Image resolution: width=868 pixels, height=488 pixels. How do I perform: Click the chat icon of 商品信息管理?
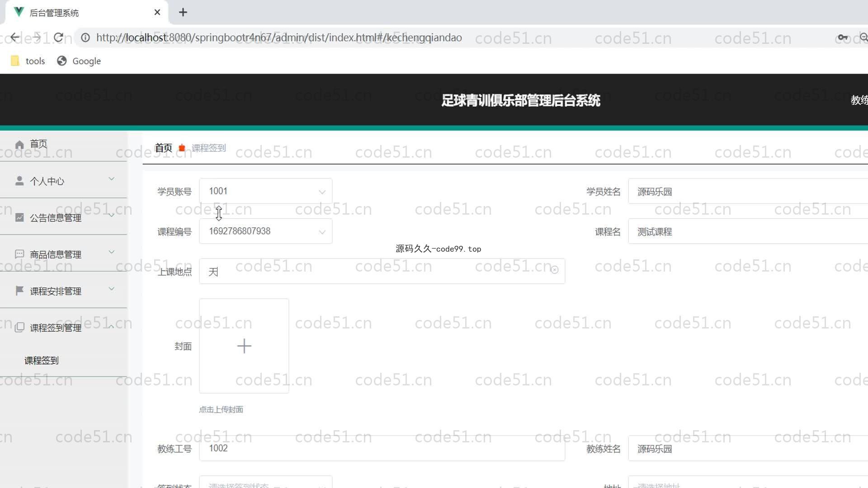[19, 254]
